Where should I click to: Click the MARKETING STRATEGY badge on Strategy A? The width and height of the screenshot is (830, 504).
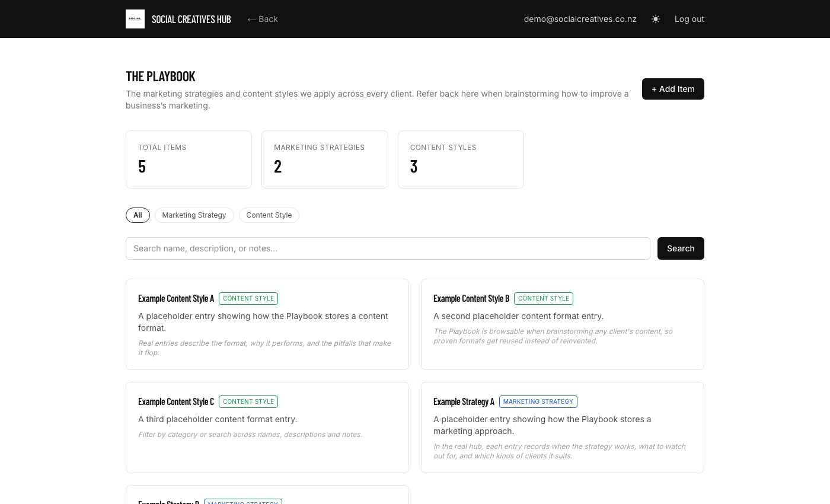[538, 401]
